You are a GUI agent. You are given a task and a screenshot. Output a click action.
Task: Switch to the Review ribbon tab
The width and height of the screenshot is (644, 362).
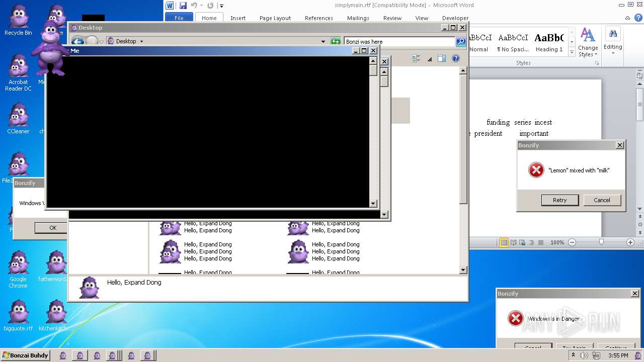(x=392, y=18)
